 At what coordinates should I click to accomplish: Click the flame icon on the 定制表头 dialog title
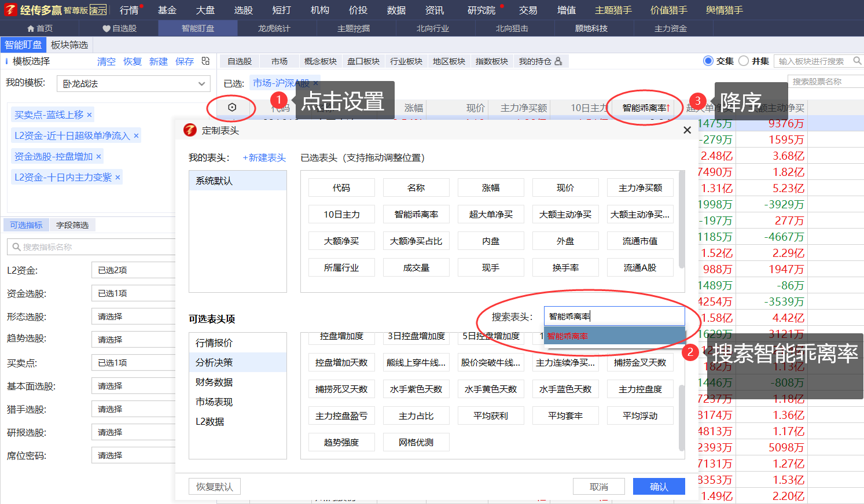point(189,130)
